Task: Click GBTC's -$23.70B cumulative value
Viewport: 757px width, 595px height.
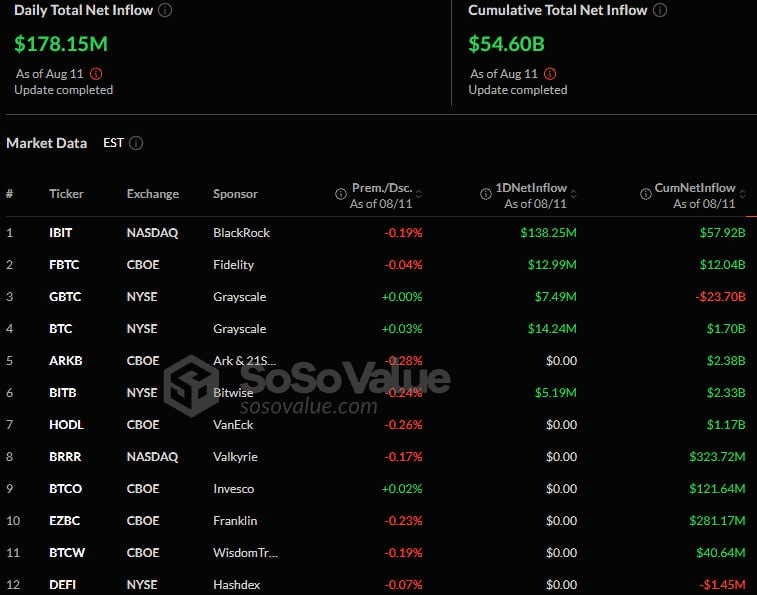Action: tap(720, 297)
